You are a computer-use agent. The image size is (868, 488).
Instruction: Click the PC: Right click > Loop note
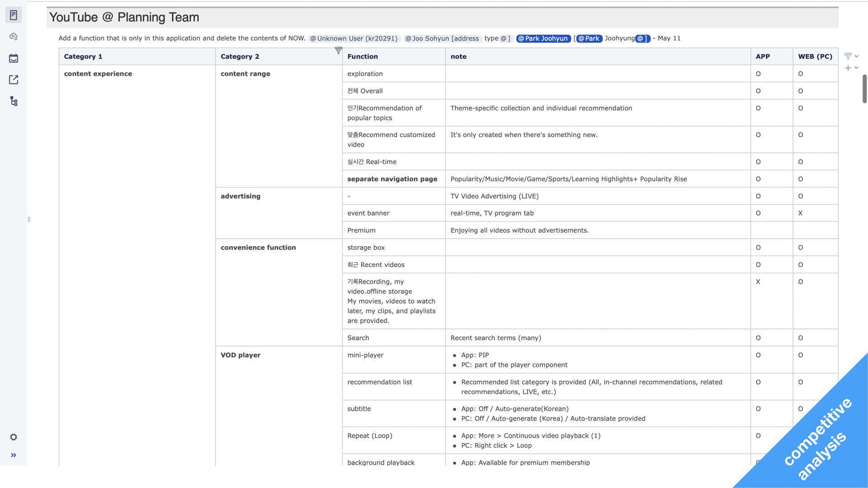(496, 446)
